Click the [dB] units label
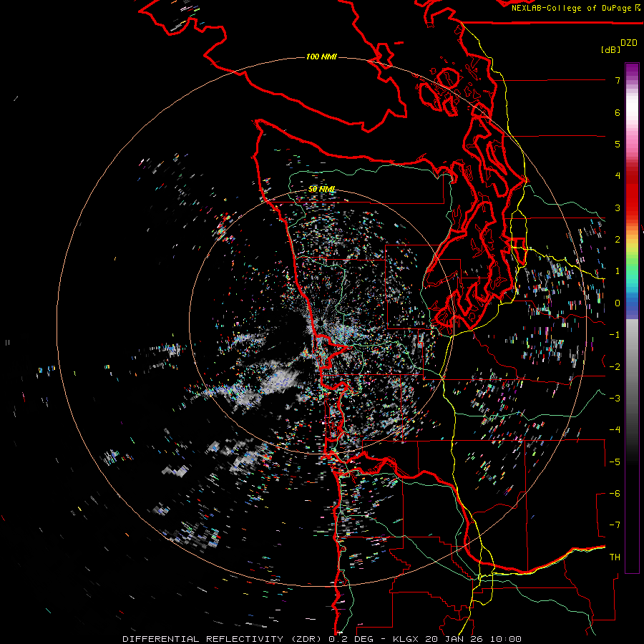Viewport: 644px width, 644px height. click(x=611, y=49)
